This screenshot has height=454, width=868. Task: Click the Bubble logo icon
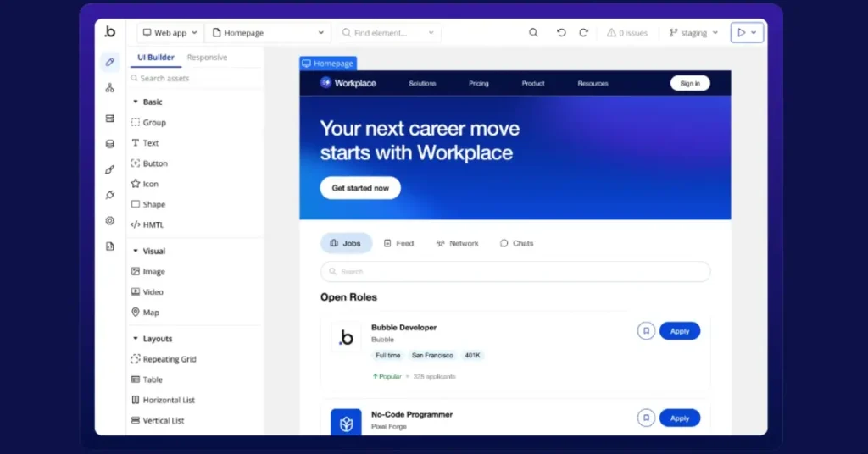pos(109,32)
